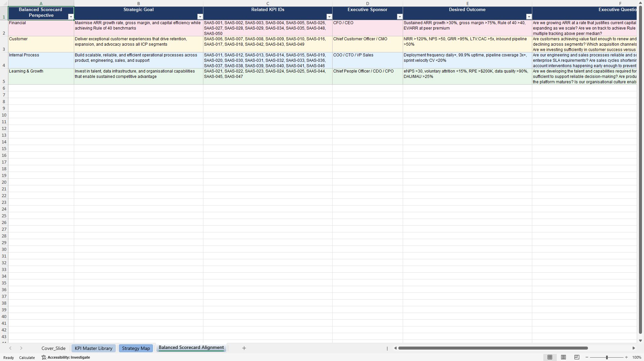Select cell starting Build scalable, reliable

[x=139, y=60]
